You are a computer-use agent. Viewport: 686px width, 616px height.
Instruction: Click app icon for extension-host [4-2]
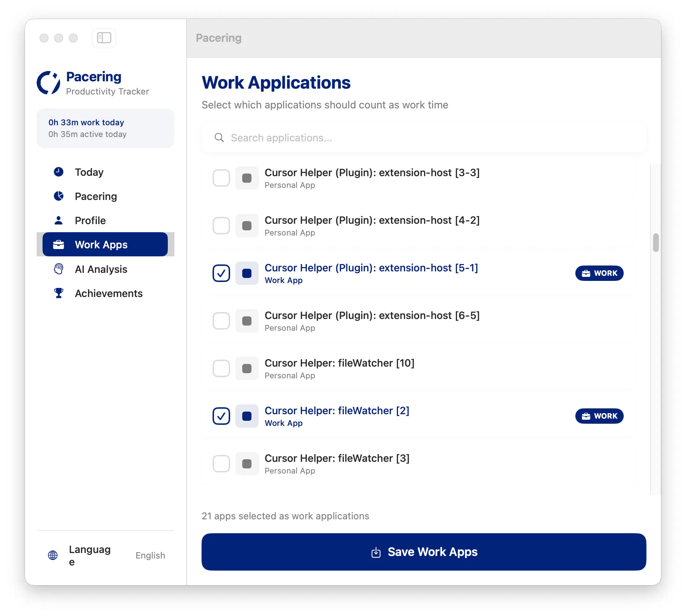(247, 226)
